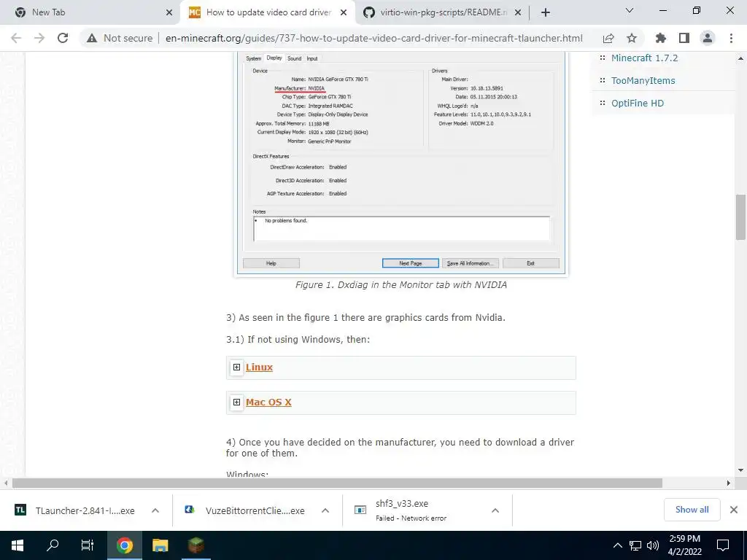The width and height of the screenshot is (747, 560).
Task: Open the Minecraft 1.7.2 sidebar link
Action: click(x=644, y=58)
